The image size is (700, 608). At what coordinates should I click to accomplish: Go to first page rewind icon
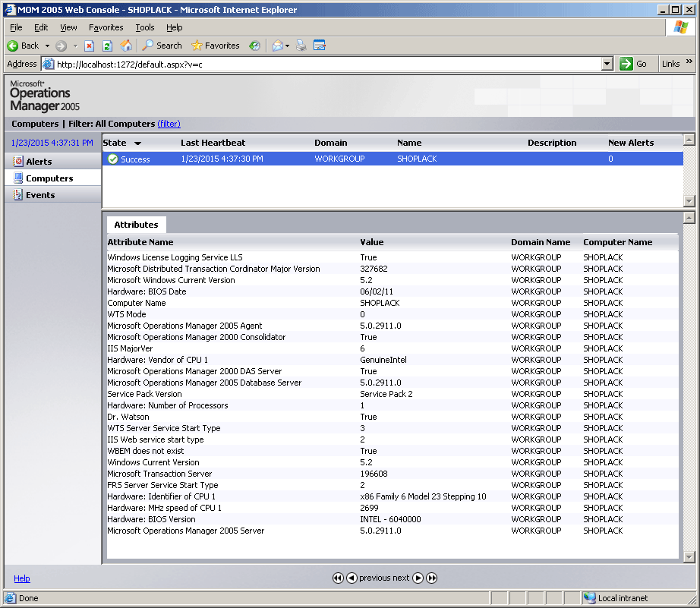tap(338, 578)
